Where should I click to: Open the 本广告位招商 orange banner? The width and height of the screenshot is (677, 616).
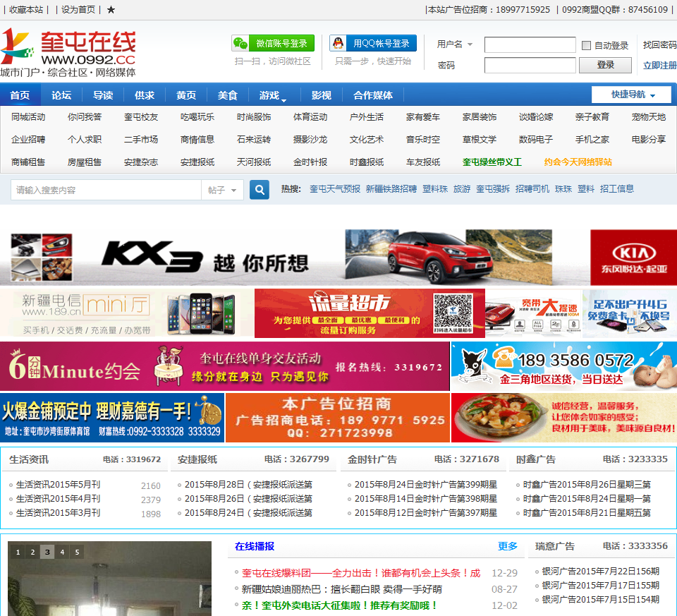338,417
